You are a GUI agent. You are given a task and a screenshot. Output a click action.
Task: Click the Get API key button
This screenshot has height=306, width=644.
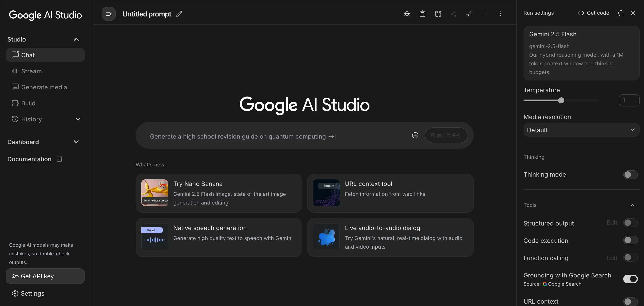(x=45, y=276)
